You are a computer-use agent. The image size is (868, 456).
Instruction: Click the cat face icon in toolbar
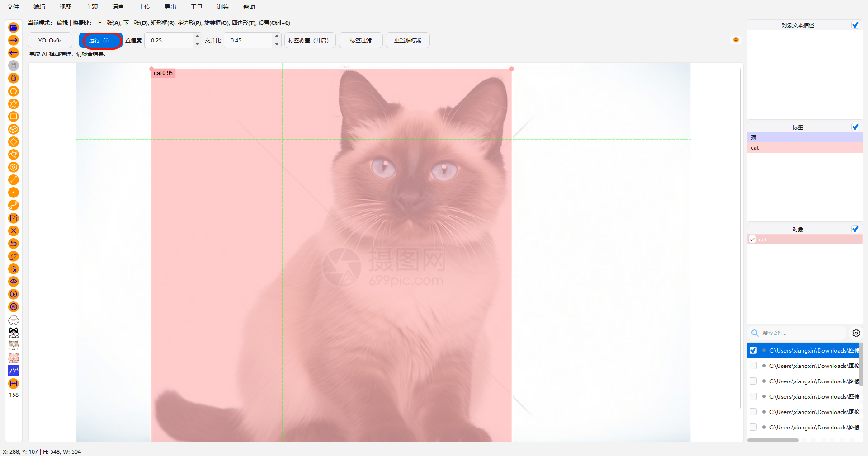[14, 345]
